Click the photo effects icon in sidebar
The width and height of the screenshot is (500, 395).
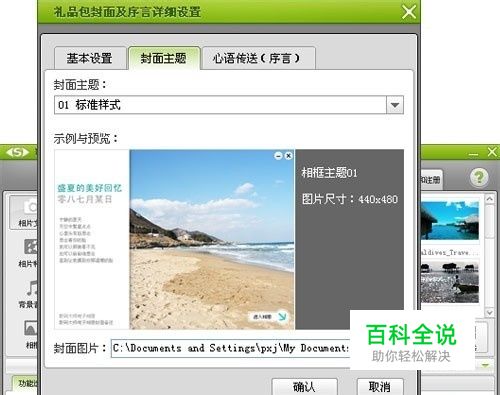(x=30, y=247)
